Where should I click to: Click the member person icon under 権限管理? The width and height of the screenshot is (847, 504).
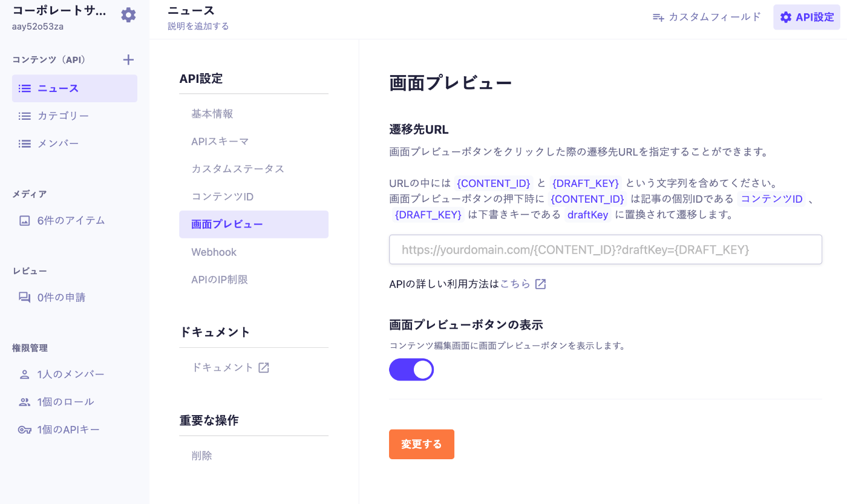coord(24,374)
